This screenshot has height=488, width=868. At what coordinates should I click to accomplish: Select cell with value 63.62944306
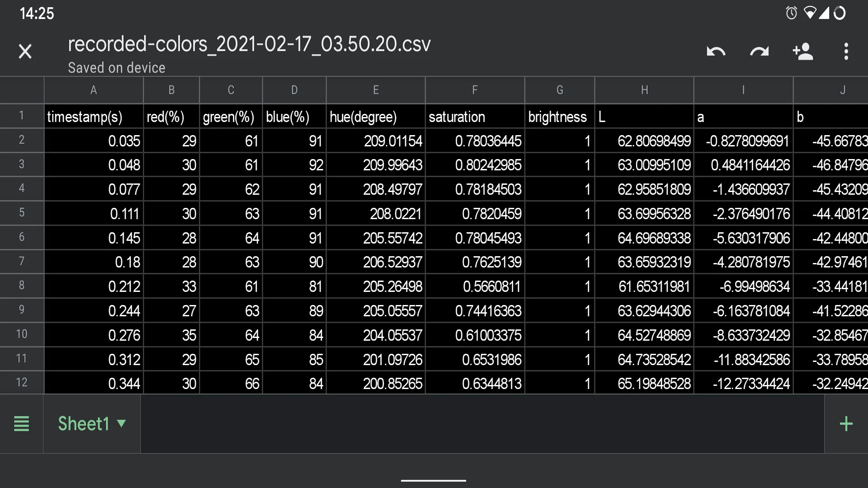[x=644, y=311]
